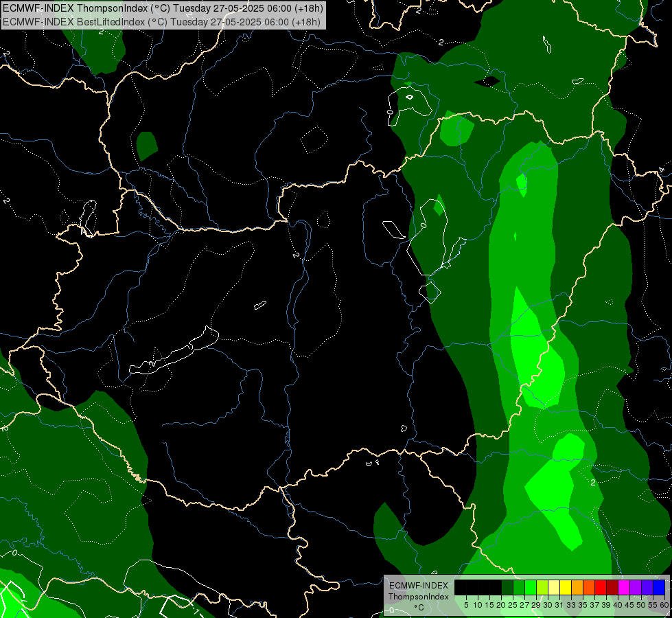Click the legend ThompsonIndex label
Viewport: 672px width, 618px height.
click(419, 597)
